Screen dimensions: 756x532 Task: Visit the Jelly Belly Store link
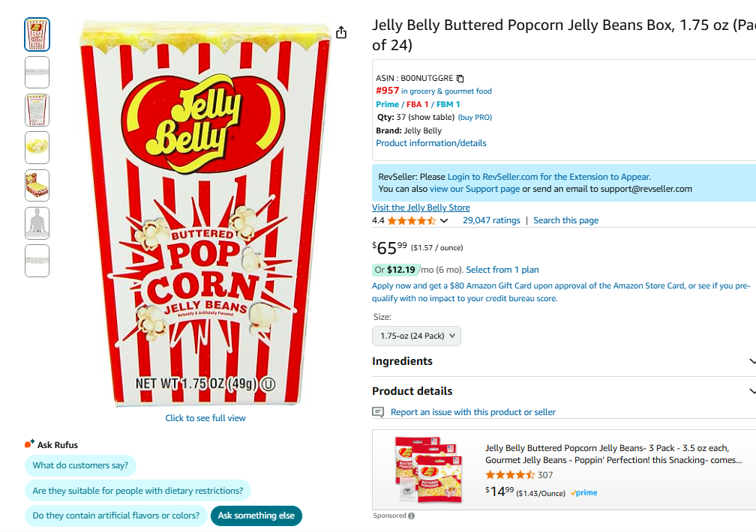(421, 208)
